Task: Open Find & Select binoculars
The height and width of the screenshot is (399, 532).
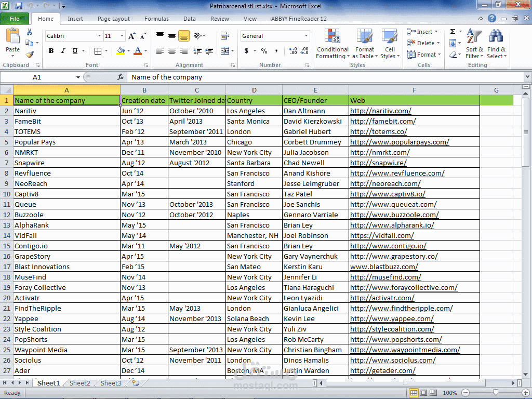Action: [x=496, y=44]
